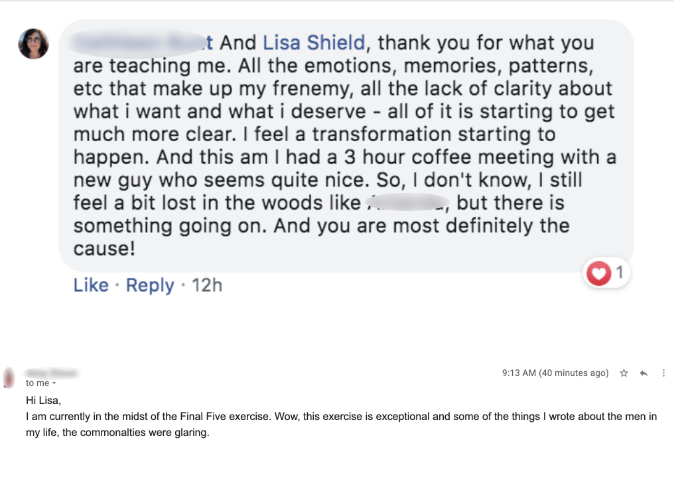Click the 'to me' recipient label
Screen dimensions: 674x486
(x=36, y=383)
